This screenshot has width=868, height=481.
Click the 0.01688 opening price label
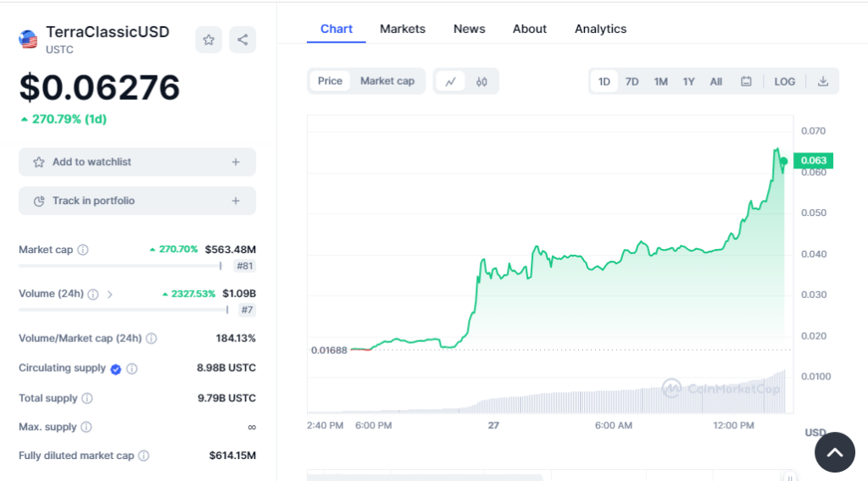pyautogui.click(x=329, y=350)
